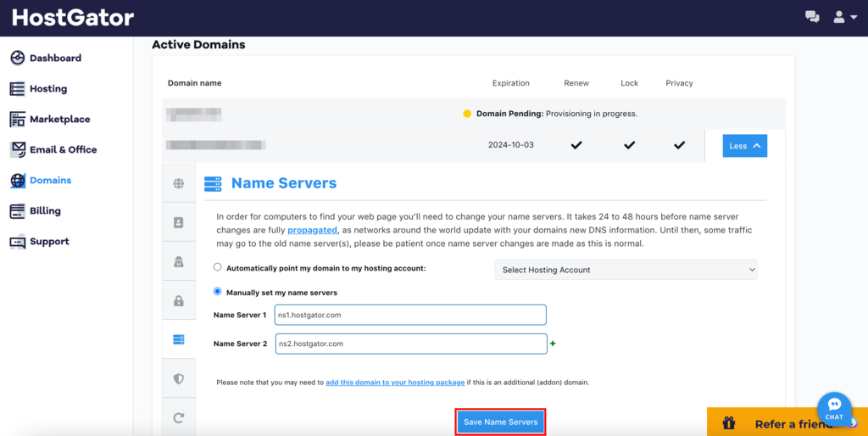Open the Chat bubble widget
This screenshot has width=868, height=436.
[x=834, y=409]
